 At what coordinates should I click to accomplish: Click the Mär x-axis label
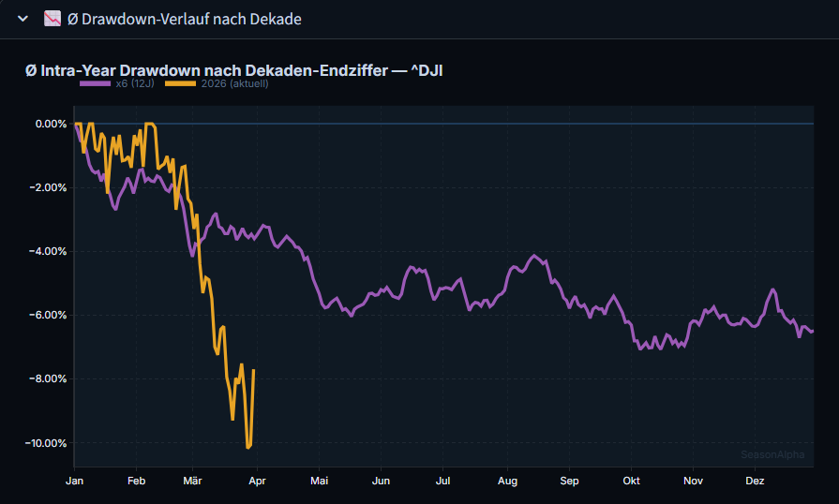[192, 481]
